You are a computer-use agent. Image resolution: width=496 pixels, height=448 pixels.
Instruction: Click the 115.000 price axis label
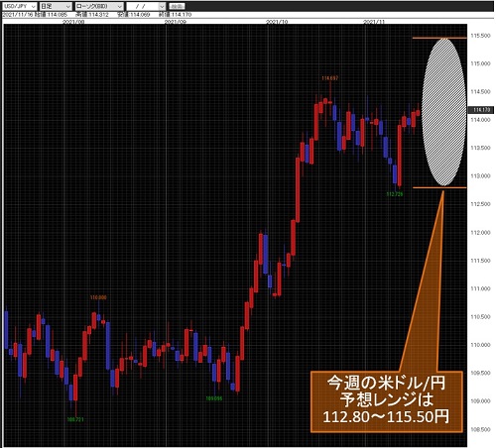click(x=480, y=63)
